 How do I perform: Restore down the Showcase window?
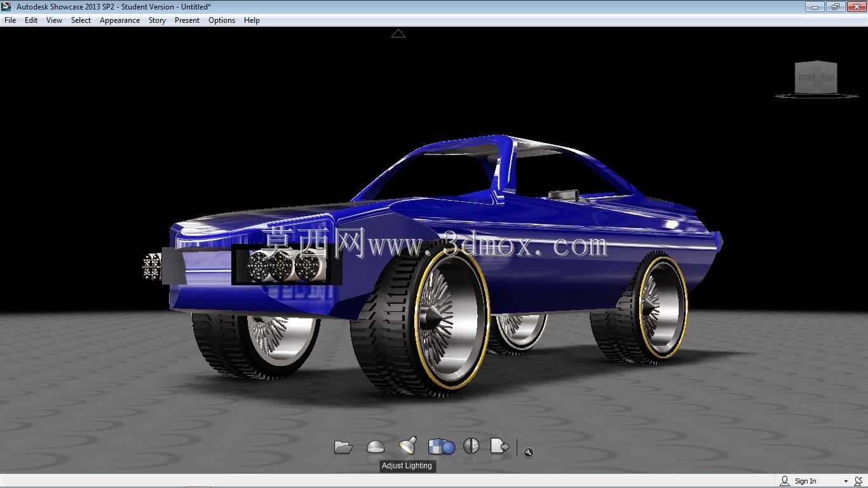point(835,6)
